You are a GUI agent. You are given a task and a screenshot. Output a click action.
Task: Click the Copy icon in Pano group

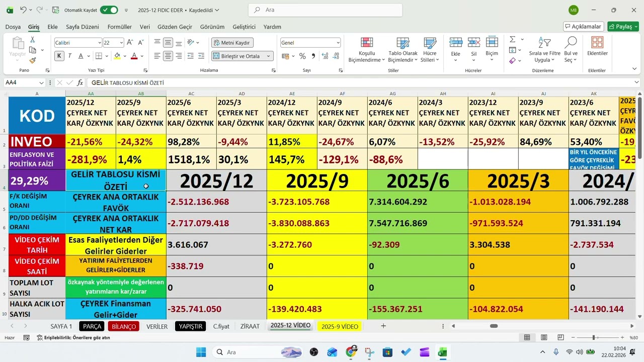coord(33,50)
